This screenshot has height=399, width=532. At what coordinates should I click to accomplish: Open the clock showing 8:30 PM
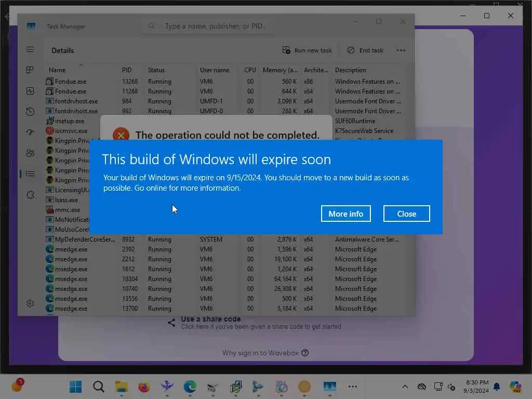[x=476, y=387]
